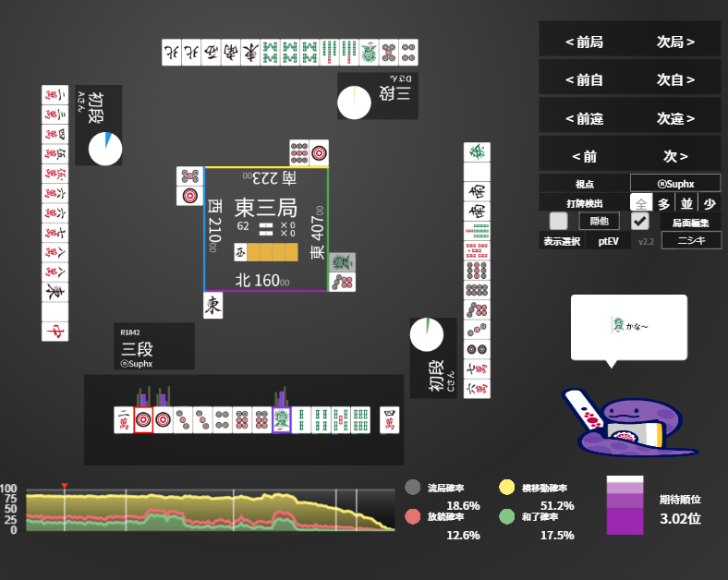Click the 北 160 score
Image resolution: width=728 pixels, height=580 pixels.
[x=262, y=280]
